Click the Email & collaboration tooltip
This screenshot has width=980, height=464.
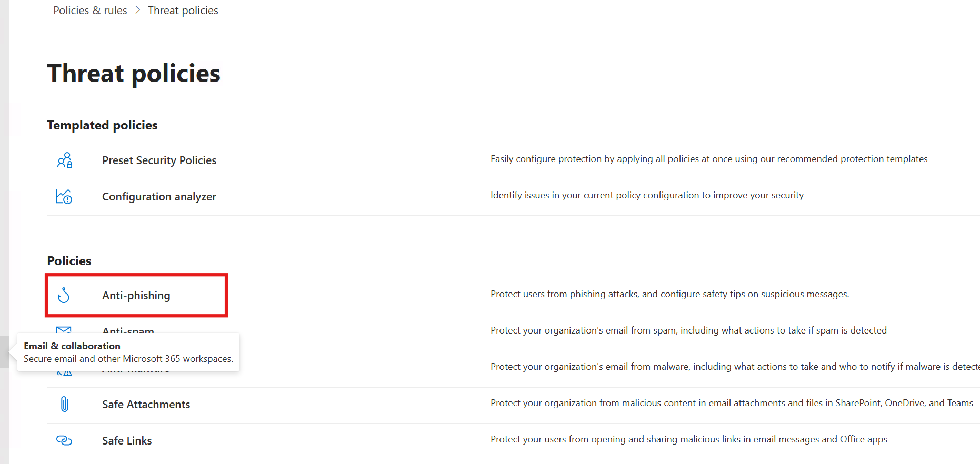point(128,352)
